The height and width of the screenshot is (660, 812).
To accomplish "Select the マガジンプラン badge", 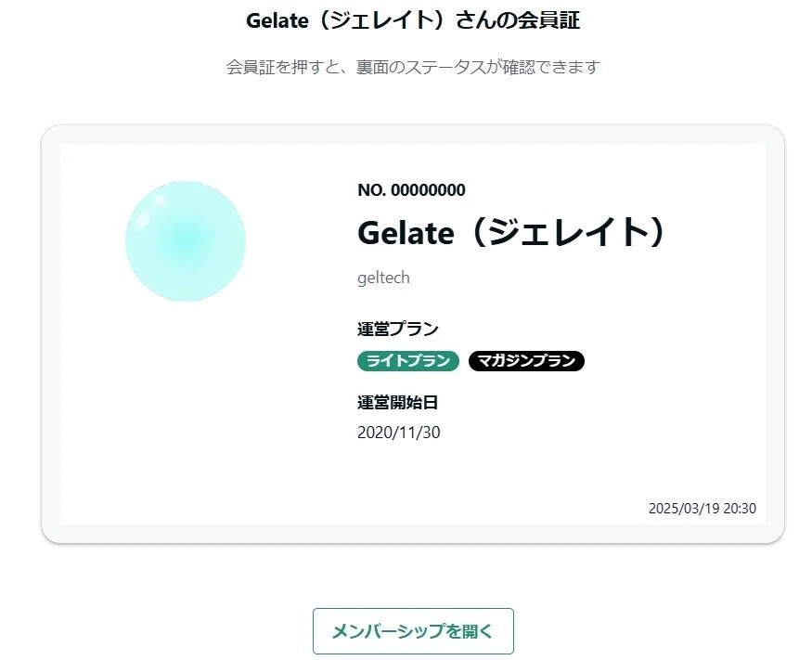I will [526, 360].
